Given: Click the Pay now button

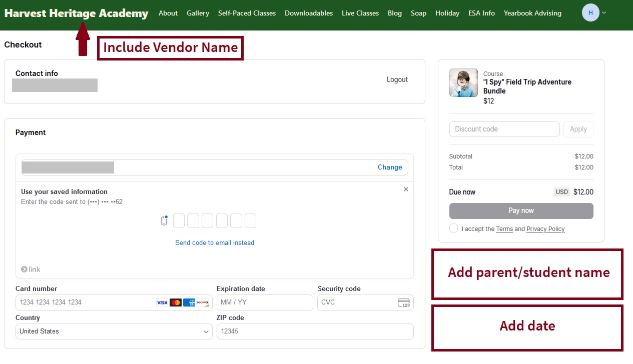Looking at the screenshot, I should (521, 210).
